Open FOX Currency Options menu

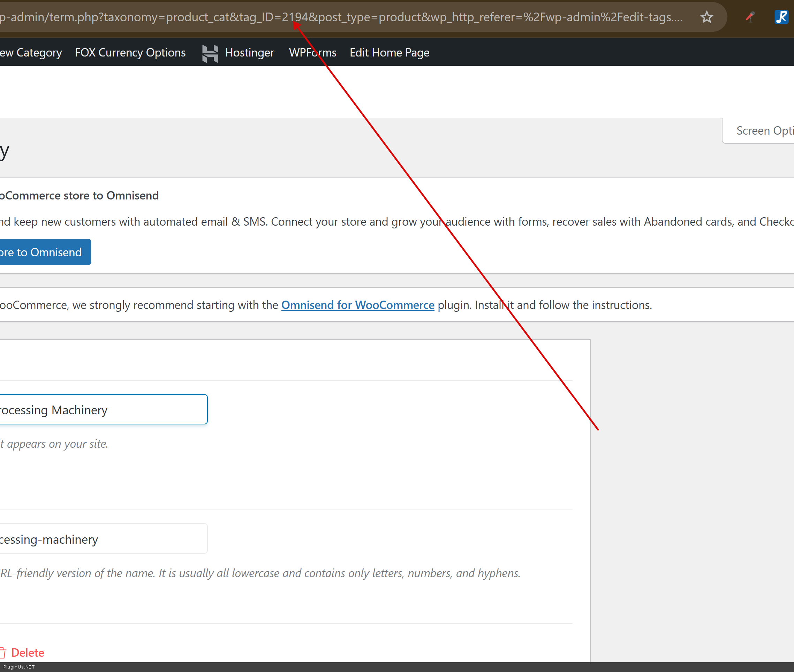(x=130, y=53)
